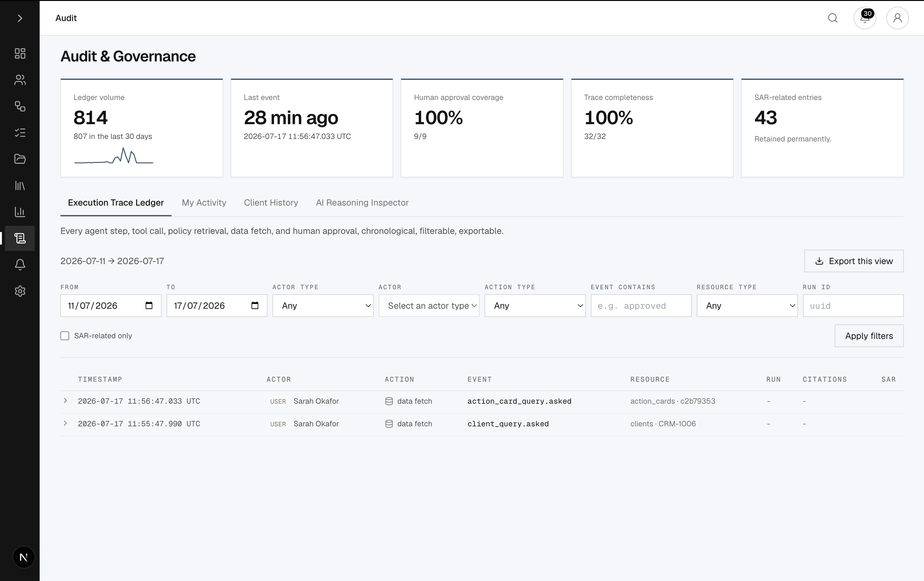Click the Apply filters button
Screen dimensions: 924x581
(869, 336)
